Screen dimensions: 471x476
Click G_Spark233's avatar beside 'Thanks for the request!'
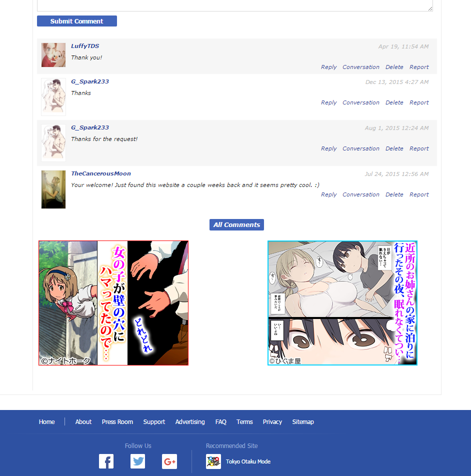(53, 143)
